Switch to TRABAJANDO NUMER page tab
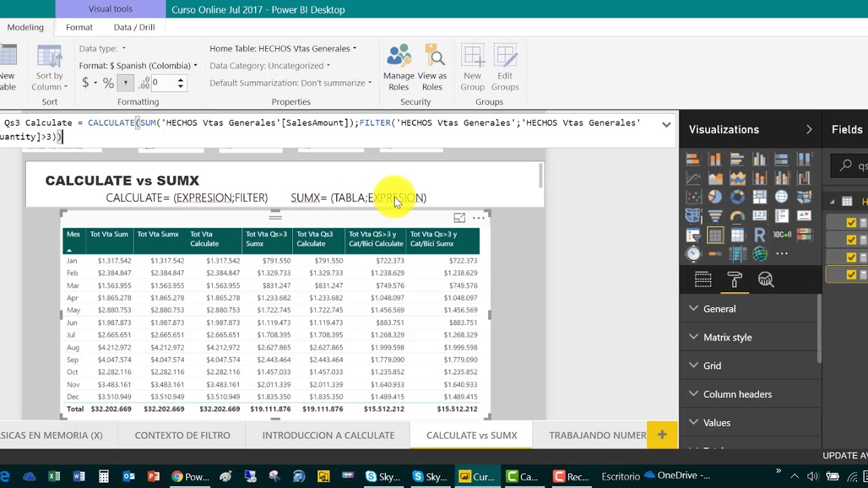868x488 pixels. (597, 435)
